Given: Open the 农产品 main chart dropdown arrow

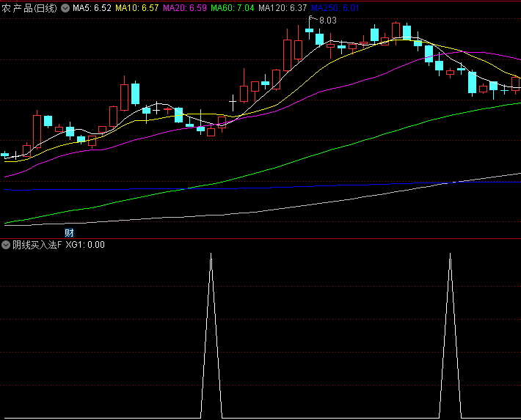Looking at the screenshot, I should coord(65,8).
